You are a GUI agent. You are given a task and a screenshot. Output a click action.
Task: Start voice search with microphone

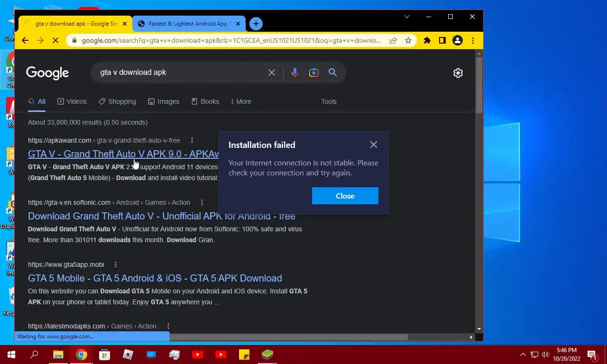(295, 73)
